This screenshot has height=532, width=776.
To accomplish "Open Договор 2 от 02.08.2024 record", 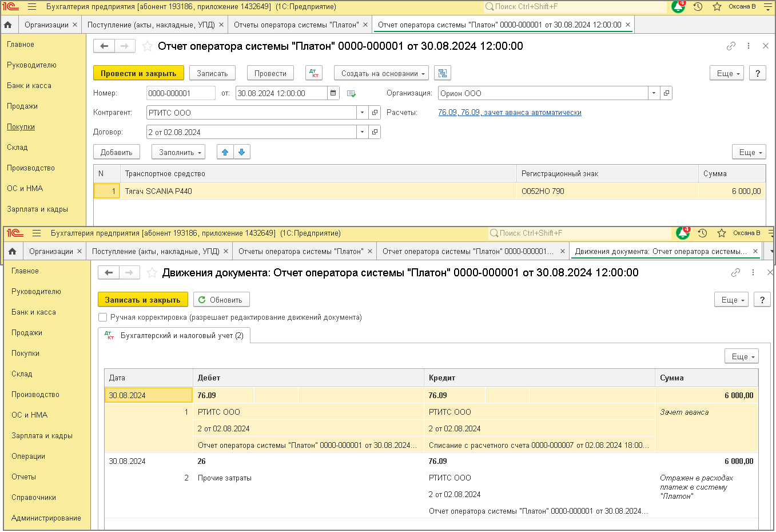I will click(375, 132).
